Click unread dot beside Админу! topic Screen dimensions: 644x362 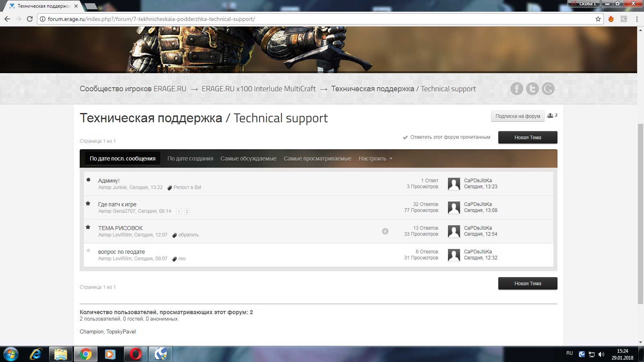[88, 180]
